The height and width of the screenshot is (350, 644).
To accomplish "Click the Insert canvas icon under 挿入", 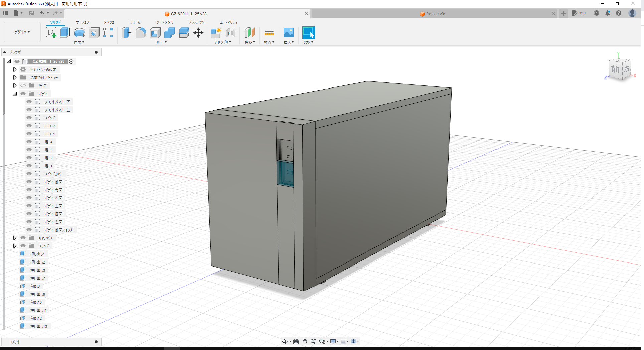I will (288, 32).
